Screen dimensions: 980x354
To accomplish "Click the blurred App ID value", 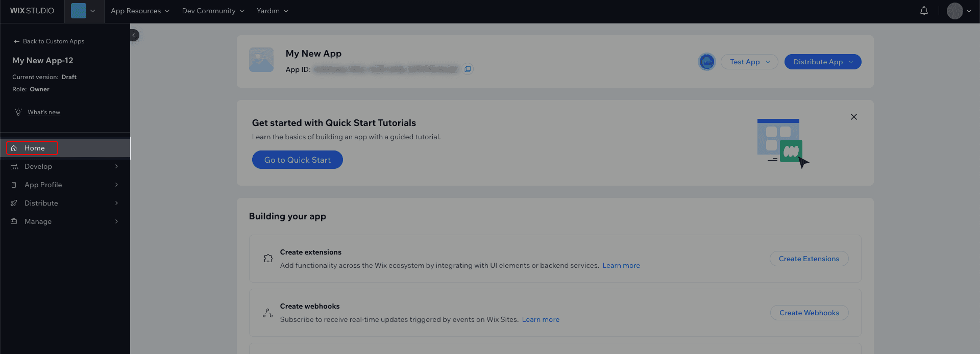I will (386, 69).
